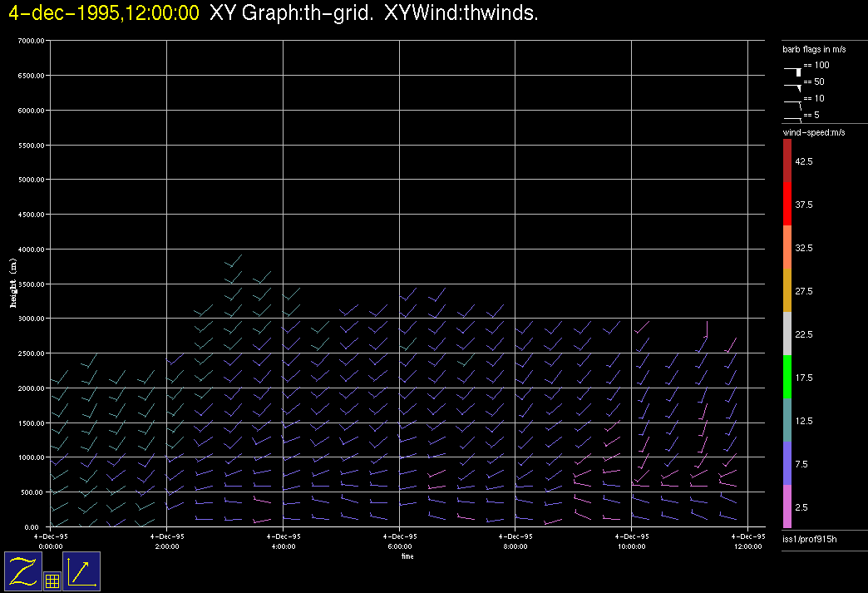The image size is (868, 593).
Task: Click the 'wind-speed:m/s' legend label
Action: pos(813,132)
